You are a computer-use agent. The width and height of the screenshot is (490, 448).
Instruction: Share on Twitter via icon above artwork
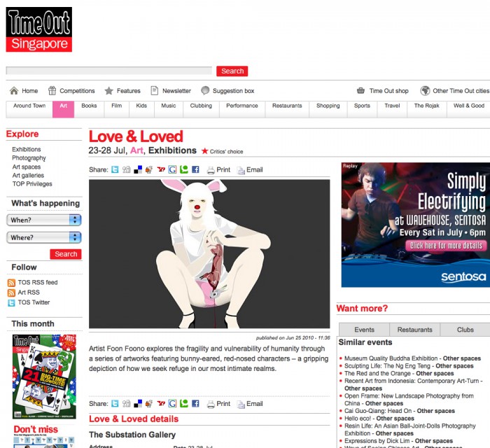point(115,169)
